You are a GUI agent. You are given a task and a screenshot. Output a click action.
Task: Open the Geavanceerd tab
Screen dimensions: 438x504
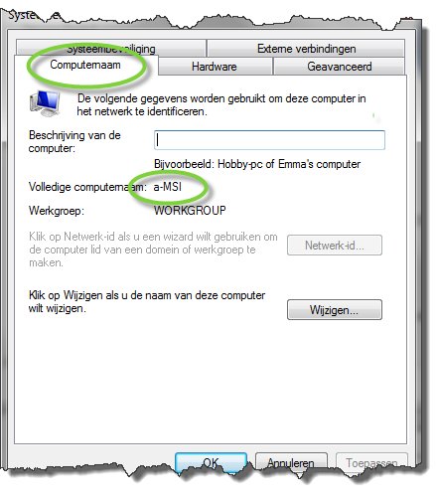339,67
